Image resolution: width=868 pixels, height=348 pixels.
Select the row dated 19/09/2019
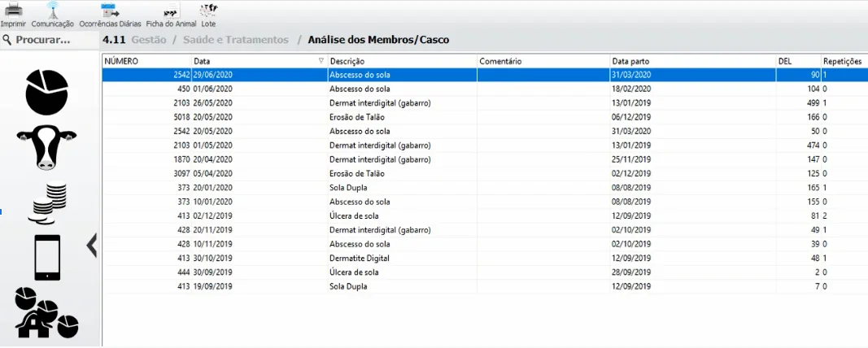coord(485,286)
